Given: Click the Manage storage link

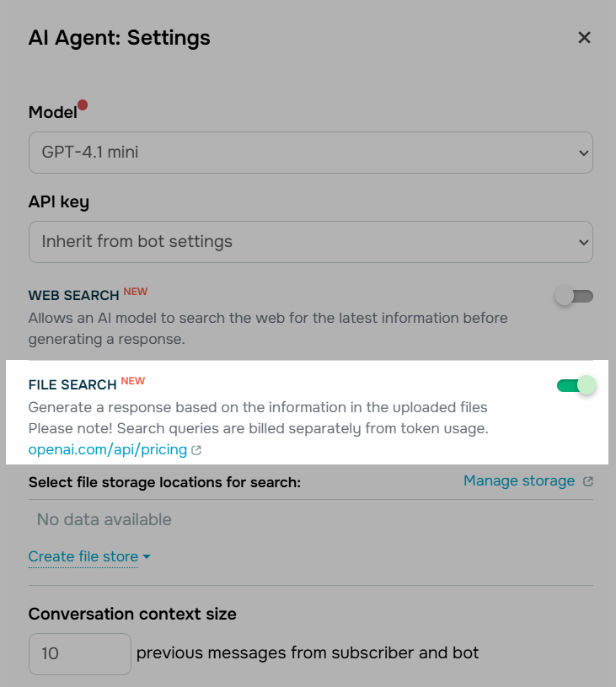Looking at the screenshot, I should tap(518, 480).
